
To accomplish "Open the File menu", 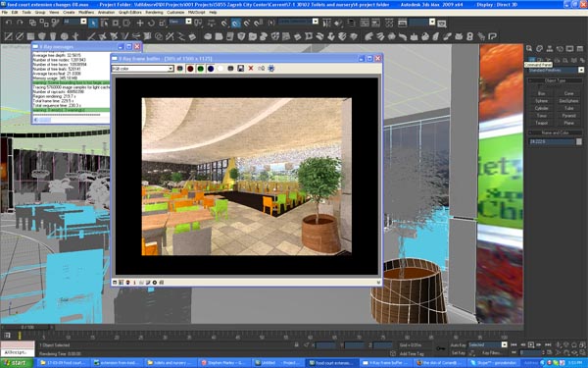I will [x=5, y=13].
